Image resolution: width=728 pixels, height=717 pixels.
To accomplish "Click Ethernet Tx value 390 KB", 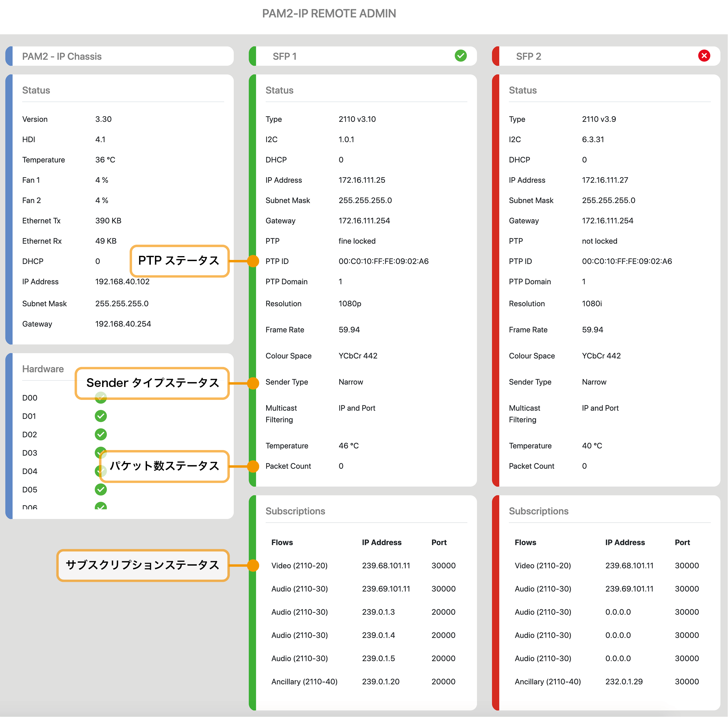I will point(108,221).
